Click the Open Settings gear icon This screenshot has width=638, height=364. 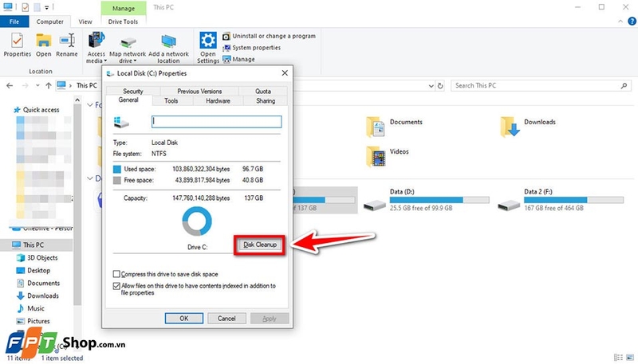[208, 41]
